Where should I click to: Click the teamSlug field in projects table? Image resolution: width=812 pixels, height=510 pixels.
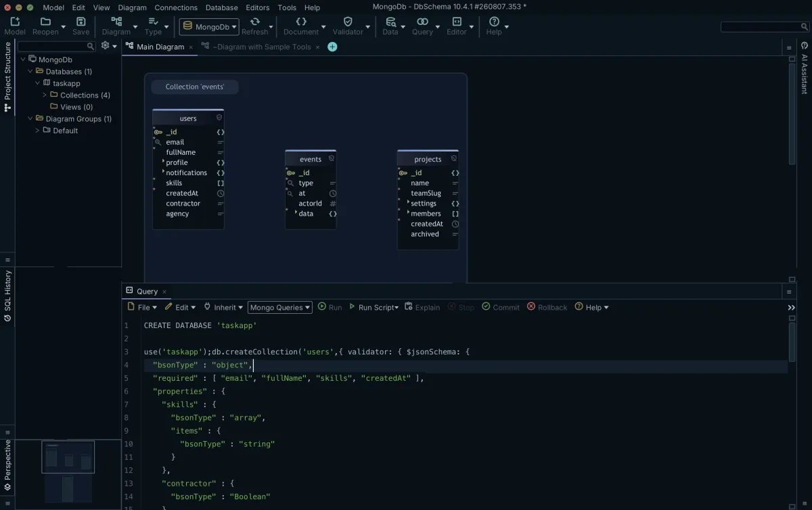[x=426, y=193]
